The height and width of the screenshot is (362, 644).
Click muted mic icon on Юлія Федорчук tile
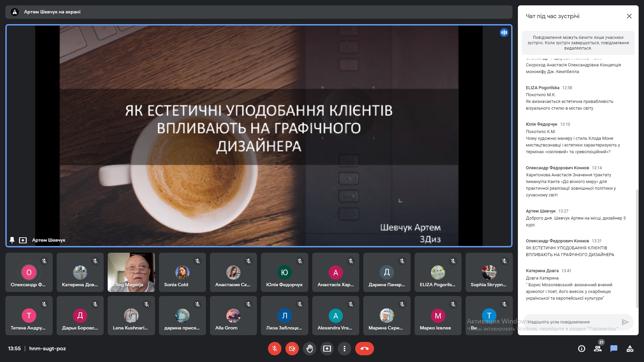(300, 261)
